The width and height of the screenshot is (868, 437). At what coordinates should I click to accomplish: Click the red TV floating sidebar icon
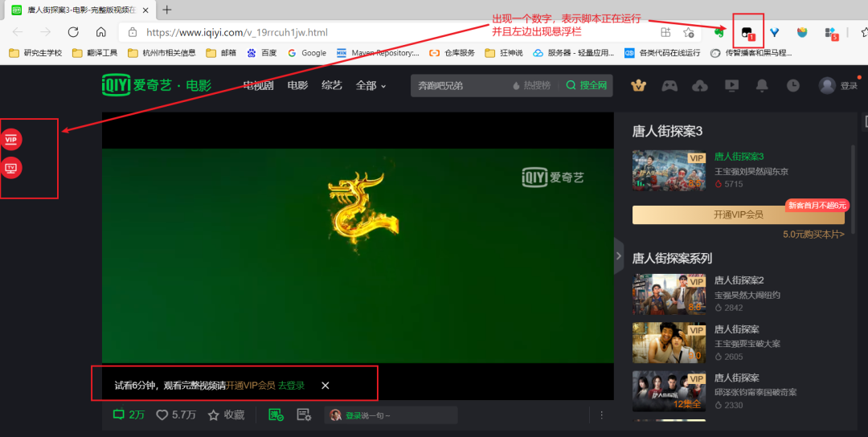pyautogui.click(x=11, y=168)
